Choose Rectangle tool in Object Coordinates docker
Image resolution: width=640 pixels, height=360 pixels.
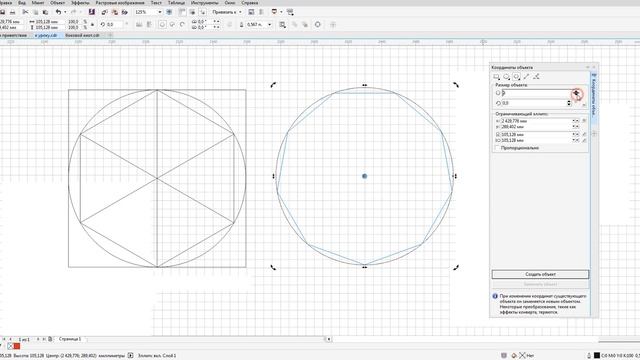pos(496,77)
